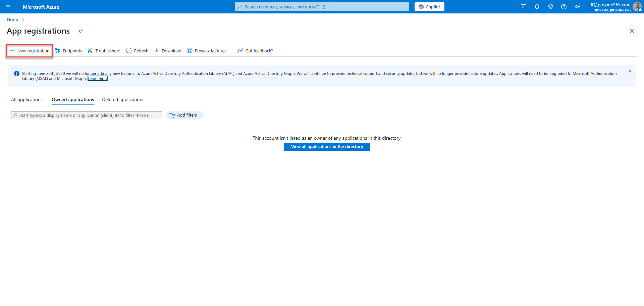The width and height of the screenshot is (644, 306).
Task: Click New registration
Action: point(30,51)
